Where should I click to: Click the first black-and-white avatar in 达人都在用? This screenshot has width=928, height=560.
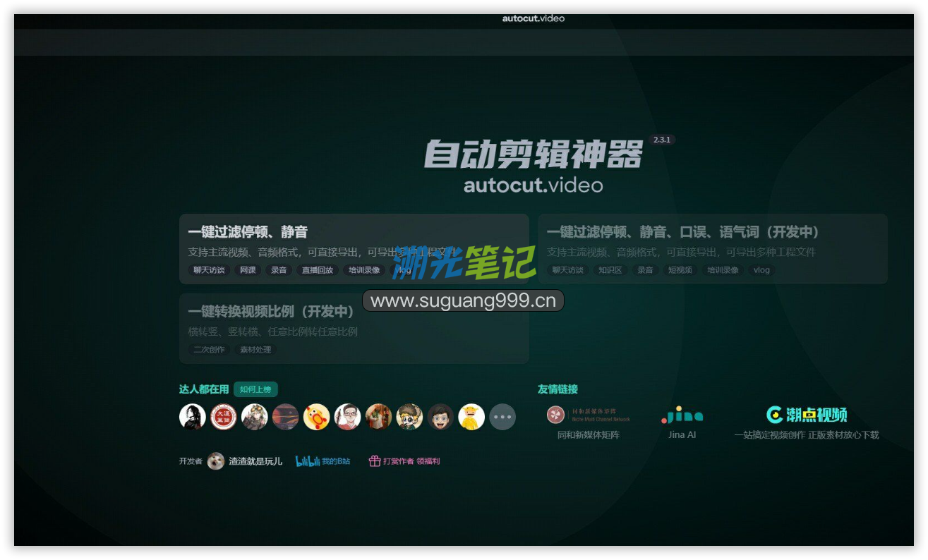tap(193, 417)
